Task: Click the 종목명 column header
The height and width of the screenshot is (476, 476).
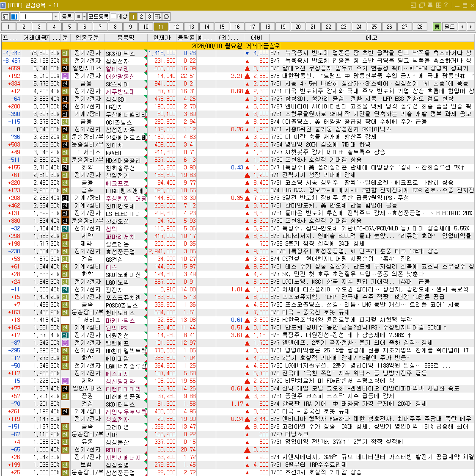Action: tap(126, 38)
